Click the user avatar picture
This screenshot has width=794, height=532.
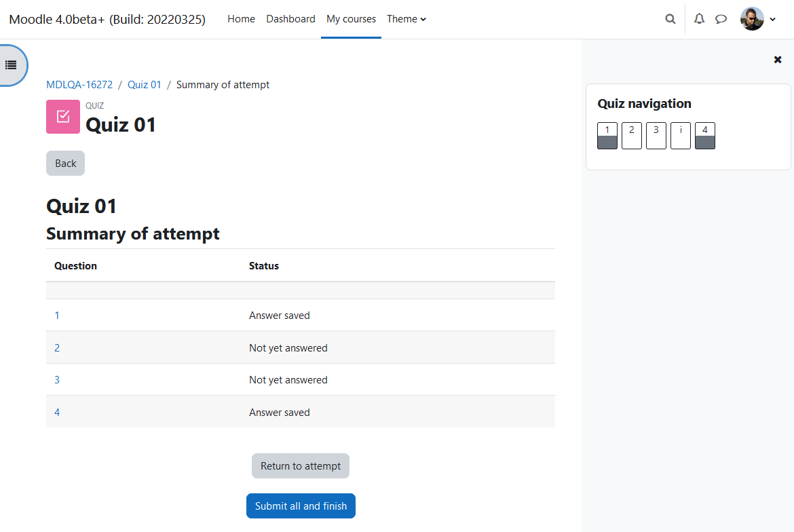click(x=752, y=19)
